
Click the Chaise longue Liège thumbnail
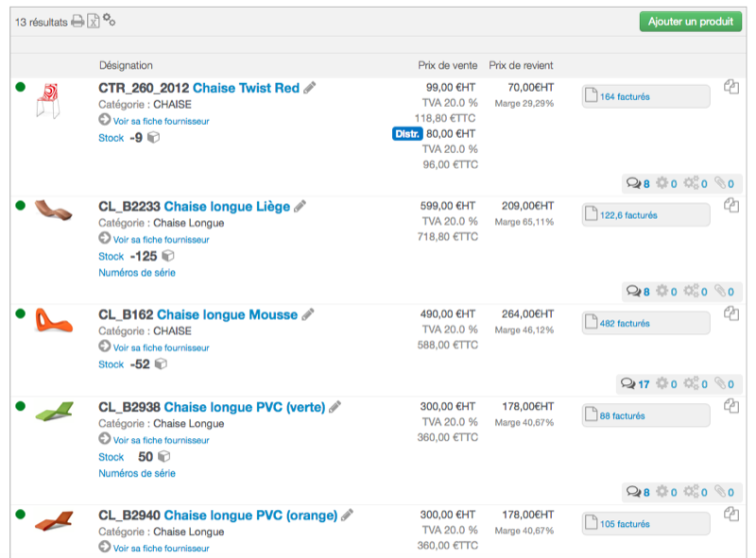tap(54, 211)
